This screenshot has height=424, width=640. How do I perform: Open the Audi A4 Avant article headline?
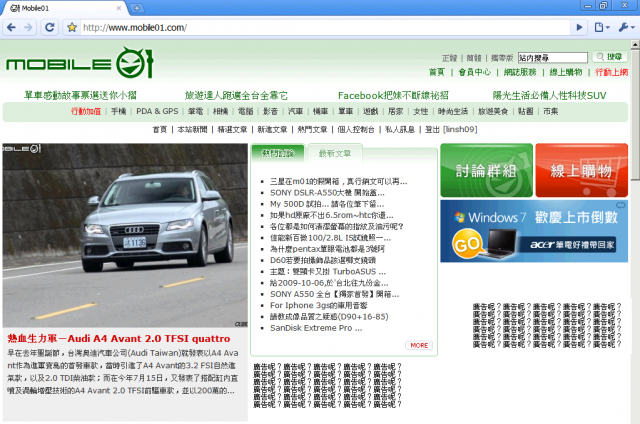coord(119,338)
